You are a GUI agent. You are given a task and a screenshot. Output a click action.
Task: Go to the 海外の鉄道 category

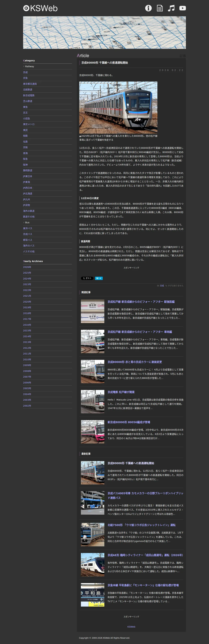[29, 211]
